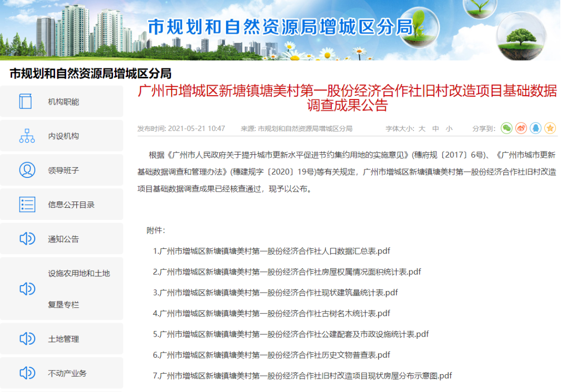Open 土地管理 sidebar menu item
The width and height of the screenshot is (568, 392).
click(62, 339)
